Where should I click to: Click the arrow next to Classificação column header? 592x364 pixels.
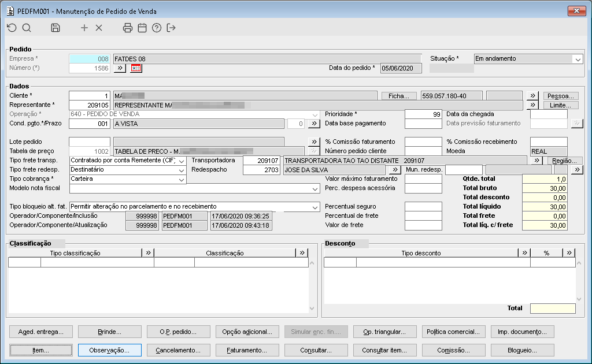pyautogui.click(x=302, y=252)
